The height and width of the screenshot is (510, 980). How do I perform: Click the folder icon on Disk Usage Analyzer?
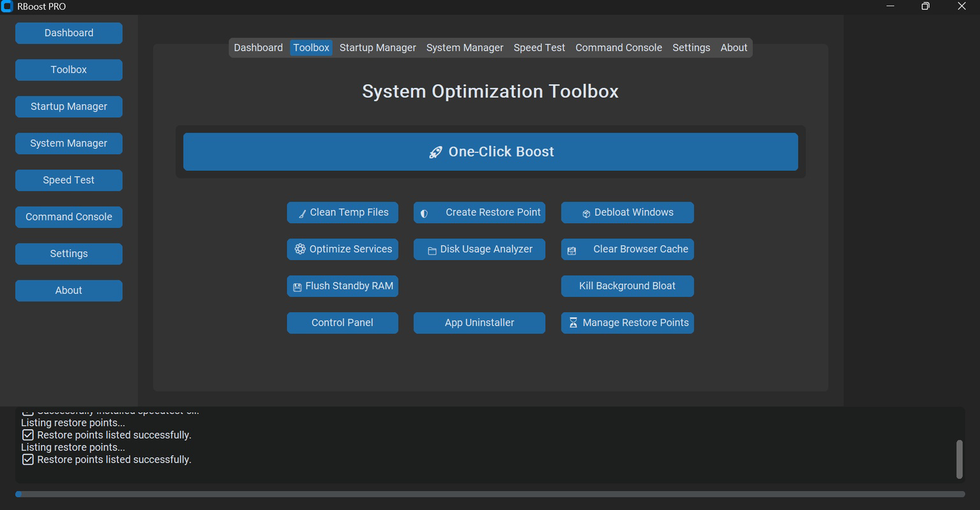(x=432, y=251)
